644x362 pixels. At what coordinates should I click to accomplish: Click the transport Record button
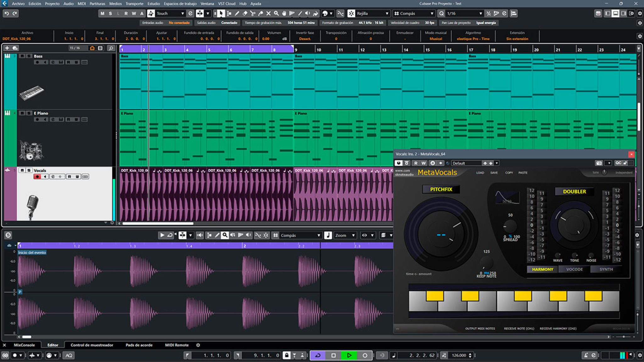click(x=365, y=355)
